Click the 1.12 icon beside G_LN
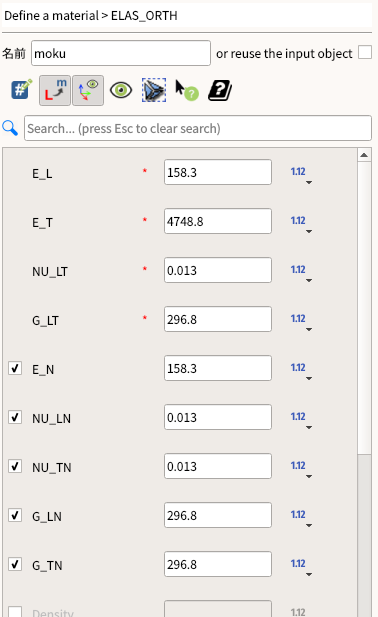 (x=298, y=515)
